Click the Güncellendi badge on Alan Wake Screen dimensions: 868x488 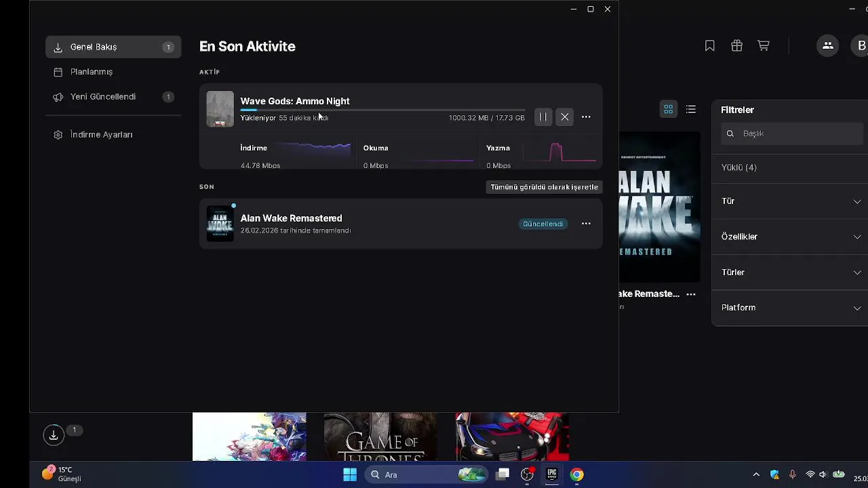pyautogui.click(x=542, y=224)
